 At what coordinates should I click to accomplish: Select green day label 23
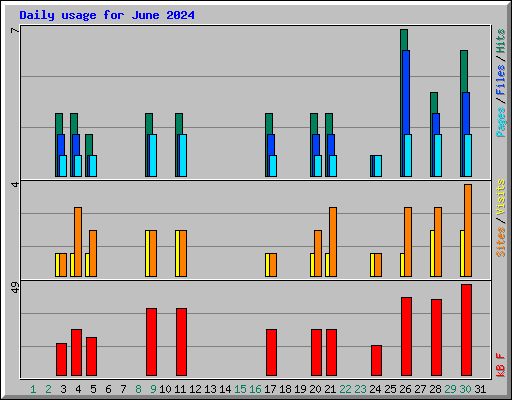(360, 389)
